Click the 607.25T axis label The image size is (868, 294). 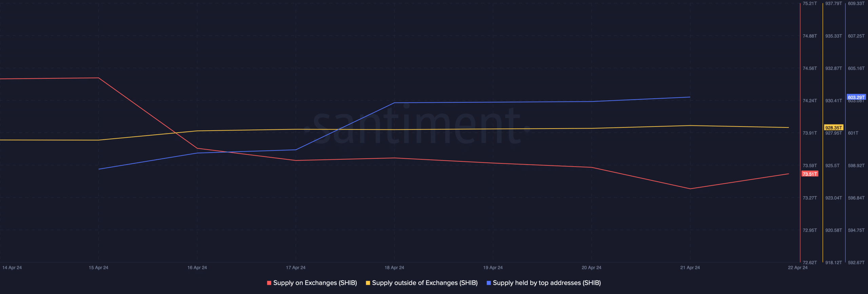856,36
